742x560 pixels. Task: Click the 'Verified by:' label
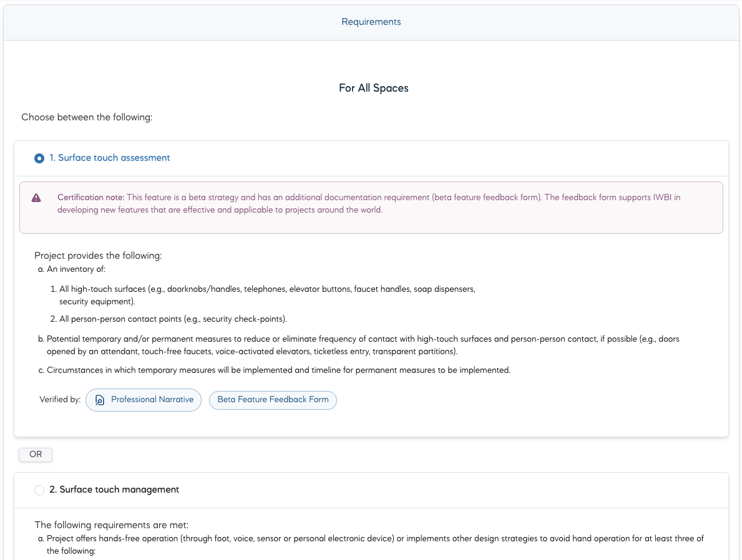[x=60, y=400]
